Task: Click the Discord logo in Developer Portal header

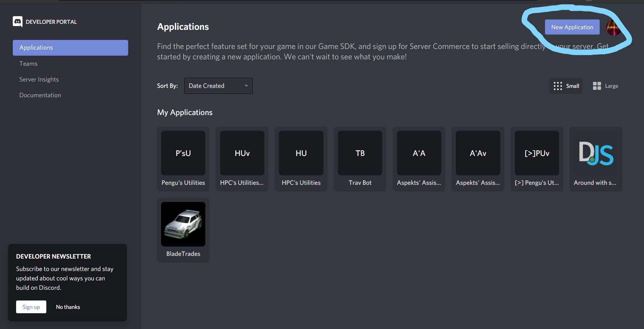Action: coord(17,22)
